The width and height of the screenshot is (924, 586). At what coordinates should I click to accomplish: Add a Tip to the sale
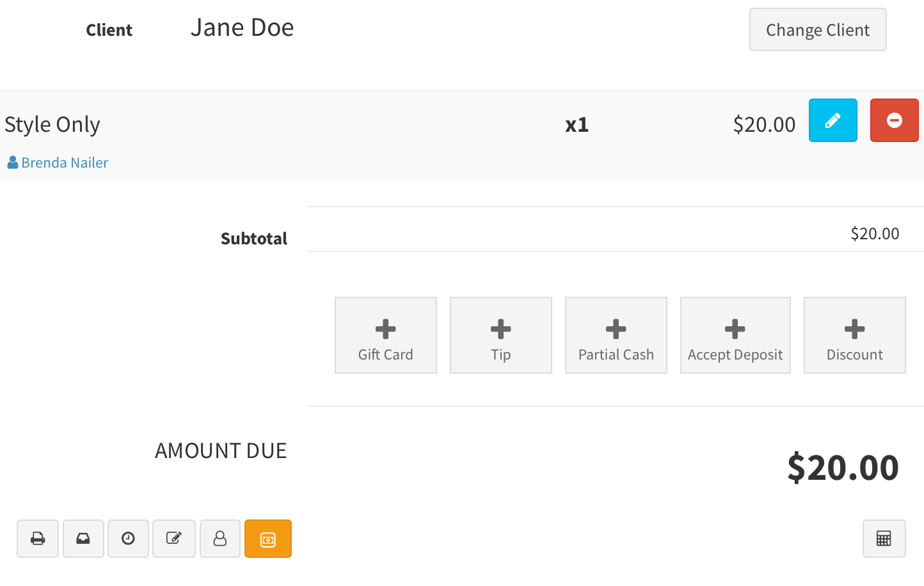500,335
